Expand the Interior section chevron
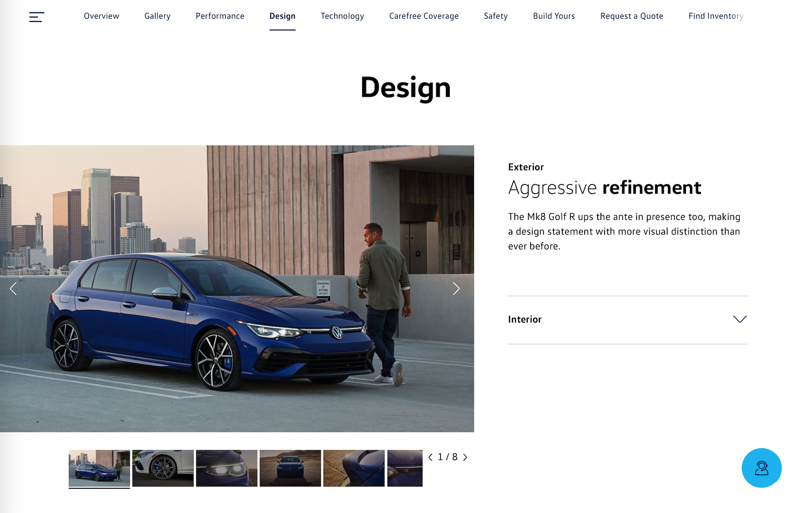 [740, 319]
